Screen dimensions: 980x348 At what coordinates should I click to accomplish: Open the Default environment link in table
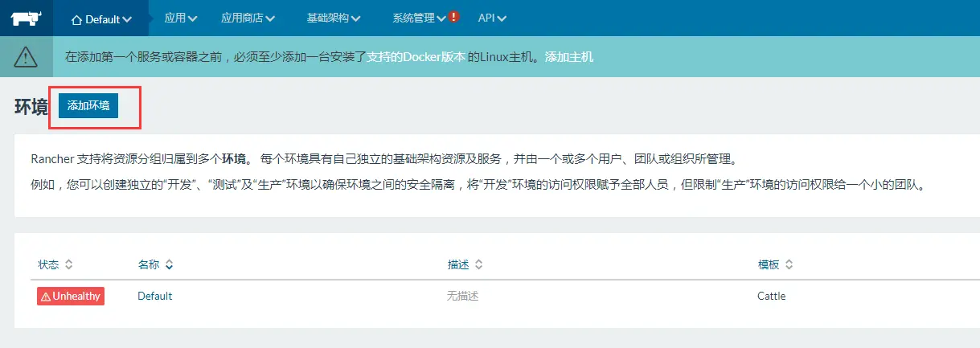[155, 296]
